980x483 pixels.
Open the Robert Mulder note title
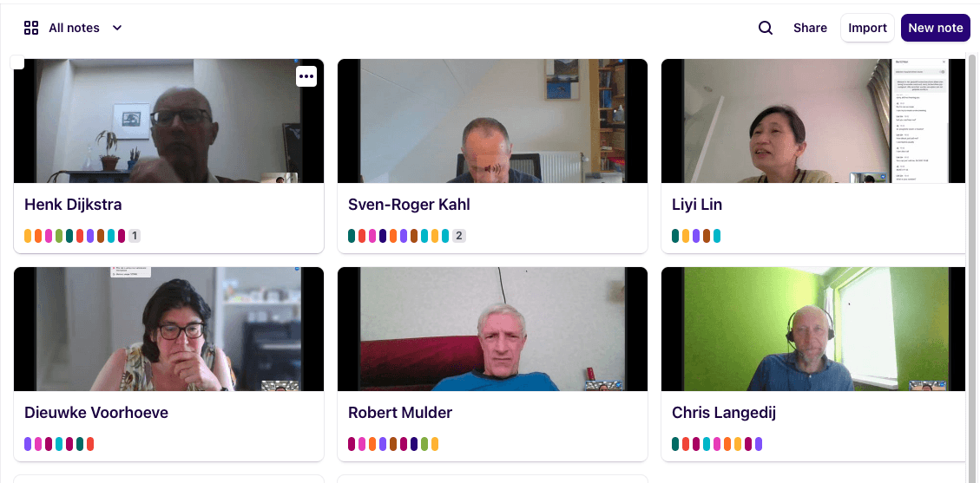(400, 413)
